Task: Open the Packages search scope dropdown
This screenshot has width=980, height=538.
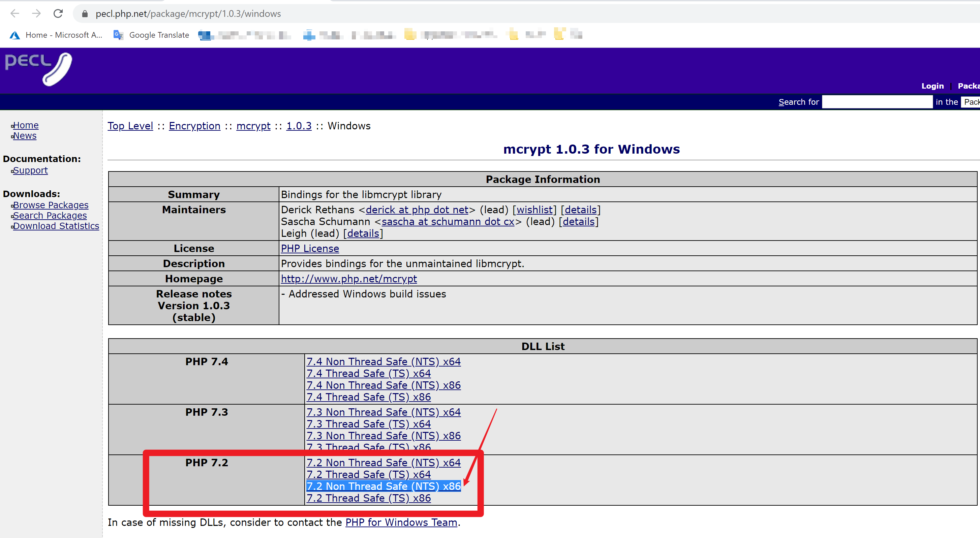Action: click(x=970, y=102)
